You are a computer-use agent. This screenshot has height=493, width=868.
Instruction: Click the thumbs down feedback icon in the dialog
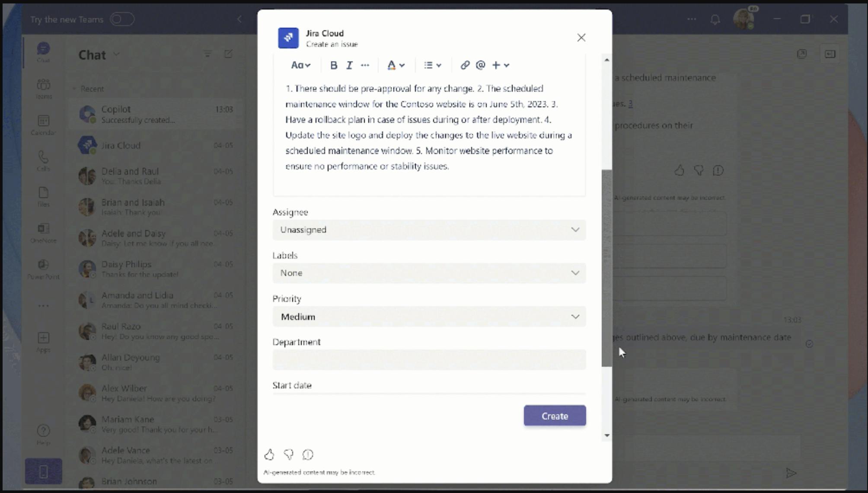(x=288, y=455)
